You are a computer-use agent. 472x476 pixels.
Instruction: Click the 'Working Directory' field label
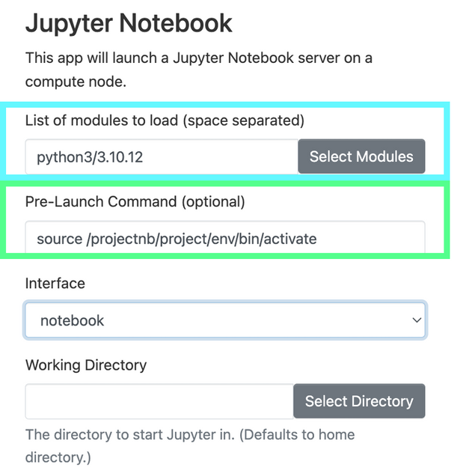point(86,365)
